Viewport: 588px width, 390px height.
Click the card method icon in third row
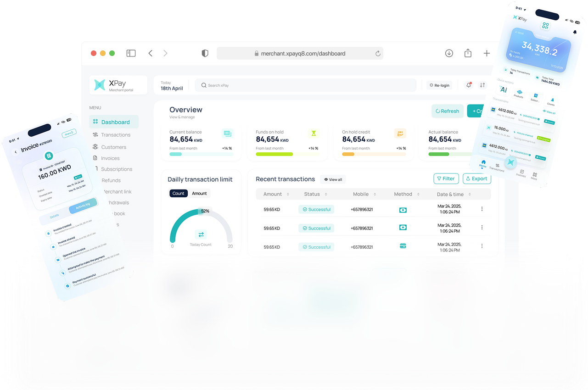403,245
